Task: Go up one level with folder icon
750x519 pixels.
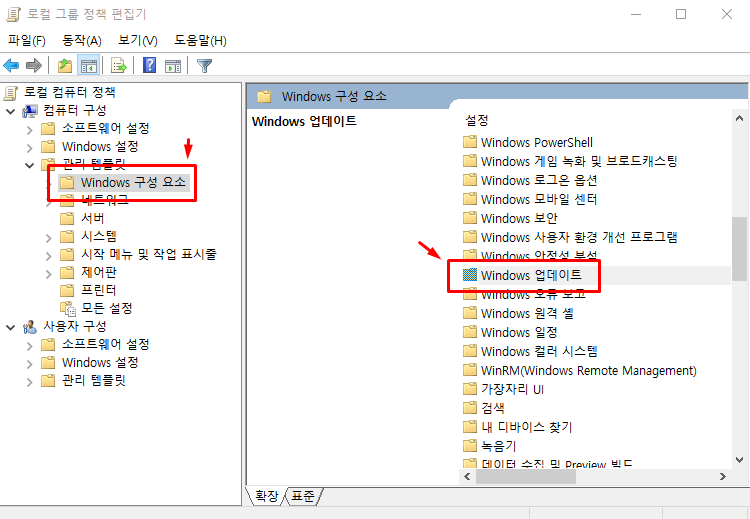Action: tap(65, 65)
